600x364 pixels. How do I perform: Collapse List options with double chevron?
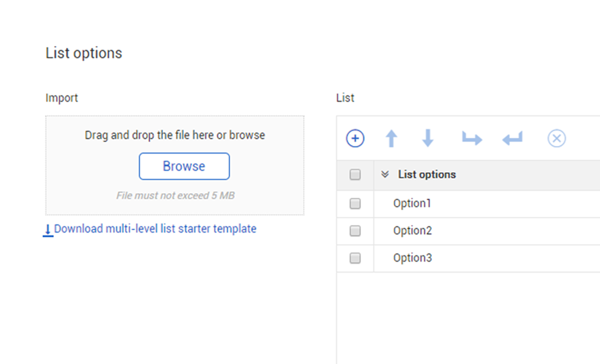[384, 174]
